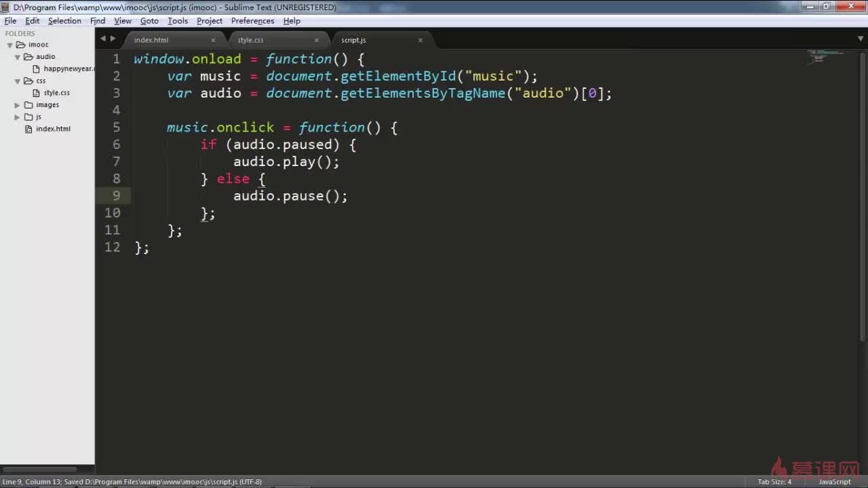The height and width of the screenshot is (488, 868).
Task: Click audio.pause() on line 9
Action: (287, 196)
